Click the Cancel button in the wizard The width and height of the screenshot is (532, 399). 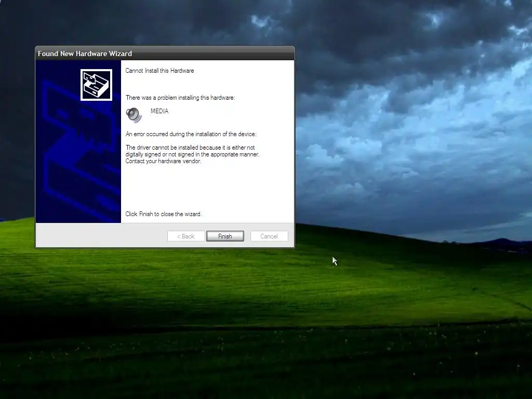[x=269, y=236]
